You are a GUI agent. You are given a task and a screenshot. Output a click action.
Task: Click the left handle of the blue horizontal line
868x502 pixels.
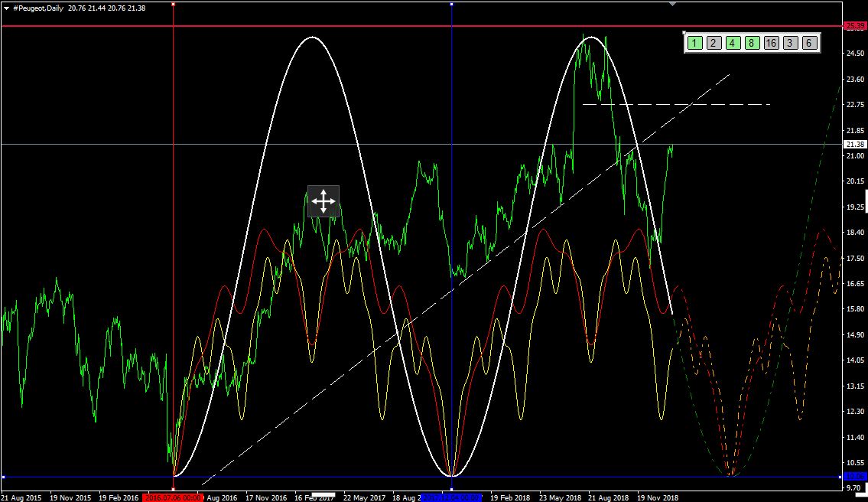point(3,477)
